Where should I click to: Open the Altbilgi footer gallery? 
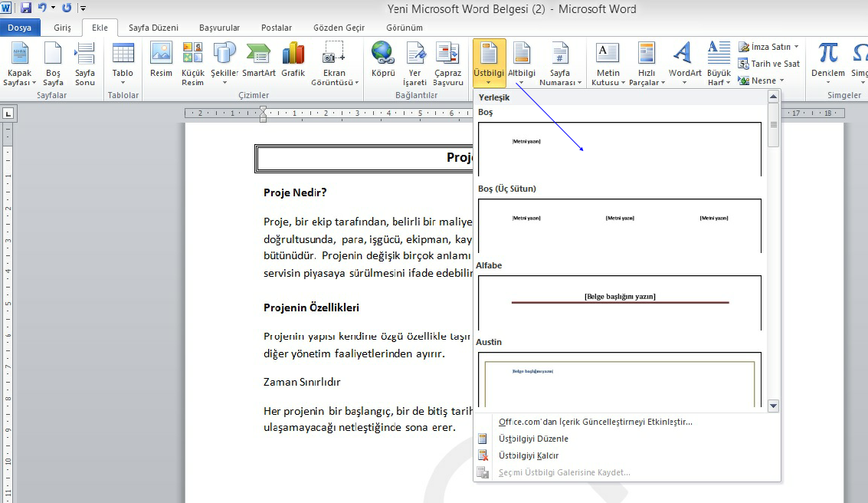(x=522, y=64)
